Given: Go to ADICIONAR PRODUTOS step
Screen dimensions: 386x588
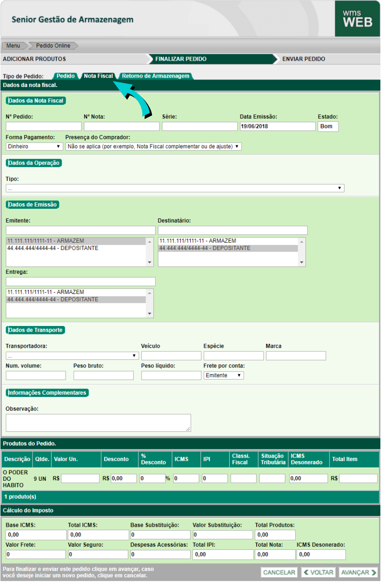Looking at the screenshot, I should pyautogui.click(x=34, y=59).
